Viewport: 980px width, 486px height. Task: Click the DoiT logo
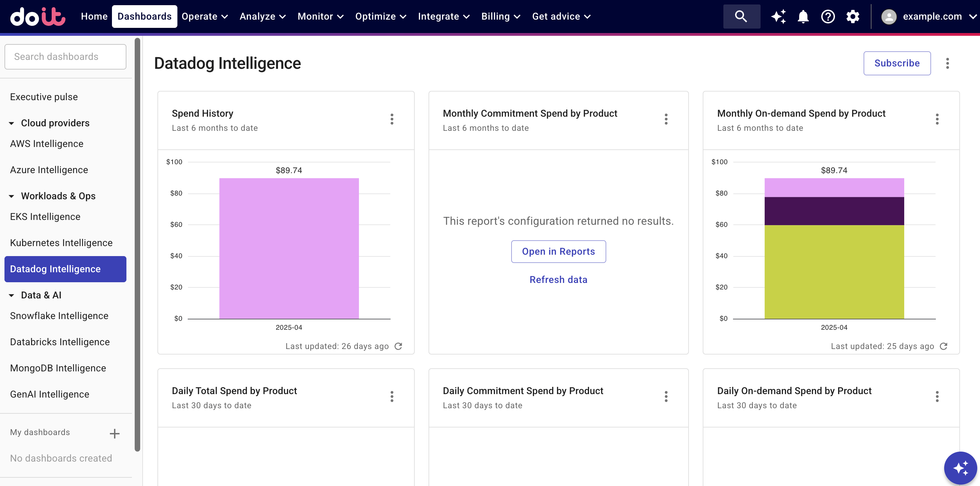click(37, 17)
